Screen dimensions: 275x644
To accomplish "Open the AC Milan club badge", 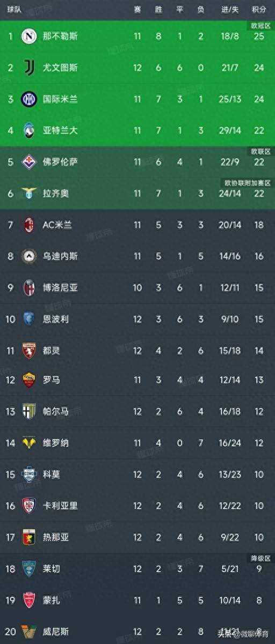I will coord(28,225).
